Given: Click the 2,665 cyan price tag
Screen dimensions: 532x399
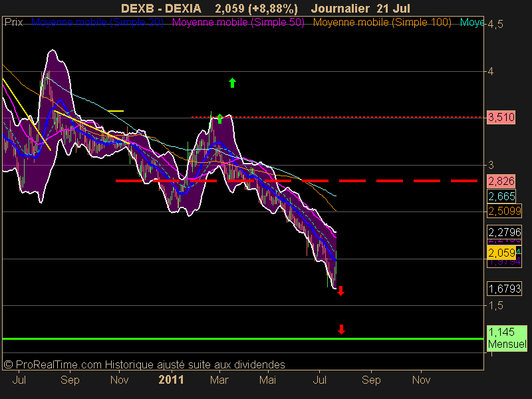Looking at the screenshot, I should click(502, 196).
